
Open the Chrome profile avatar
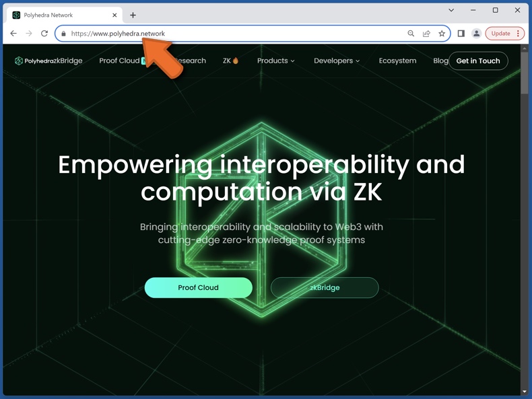(x=476, y=33)
